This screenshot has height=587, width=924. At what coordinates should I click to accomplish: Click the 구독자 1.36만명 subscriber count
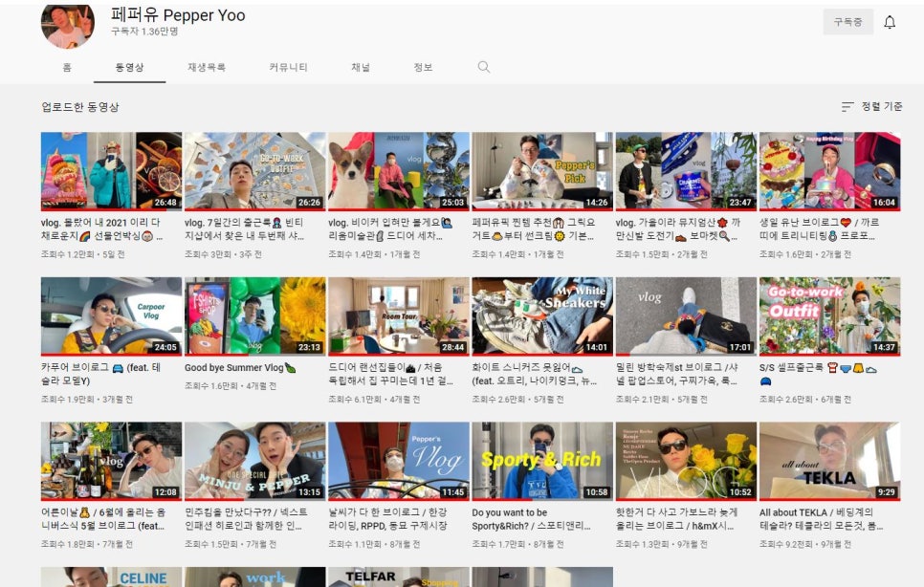(x=144, y=32)
